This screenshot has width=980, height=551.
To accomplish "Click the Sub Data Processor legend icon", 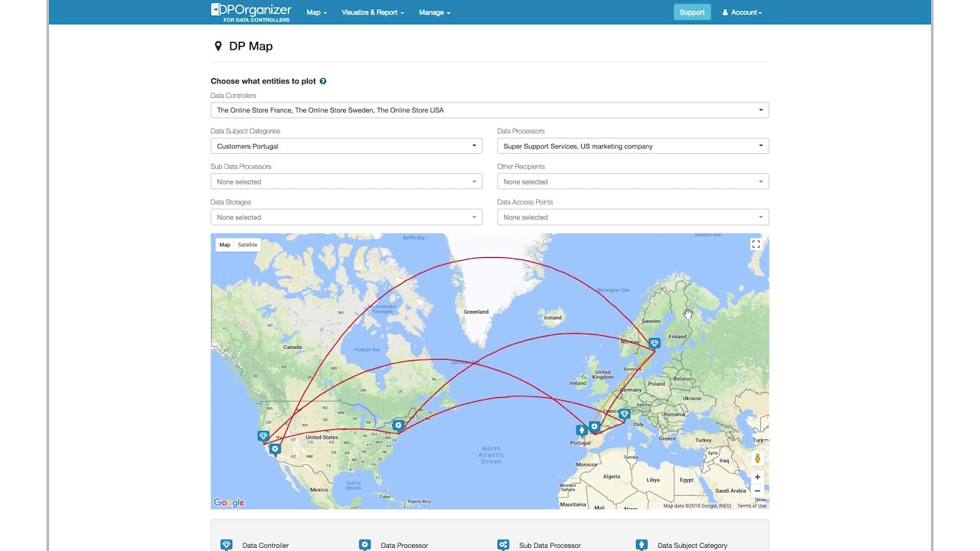I will [503, 545].
